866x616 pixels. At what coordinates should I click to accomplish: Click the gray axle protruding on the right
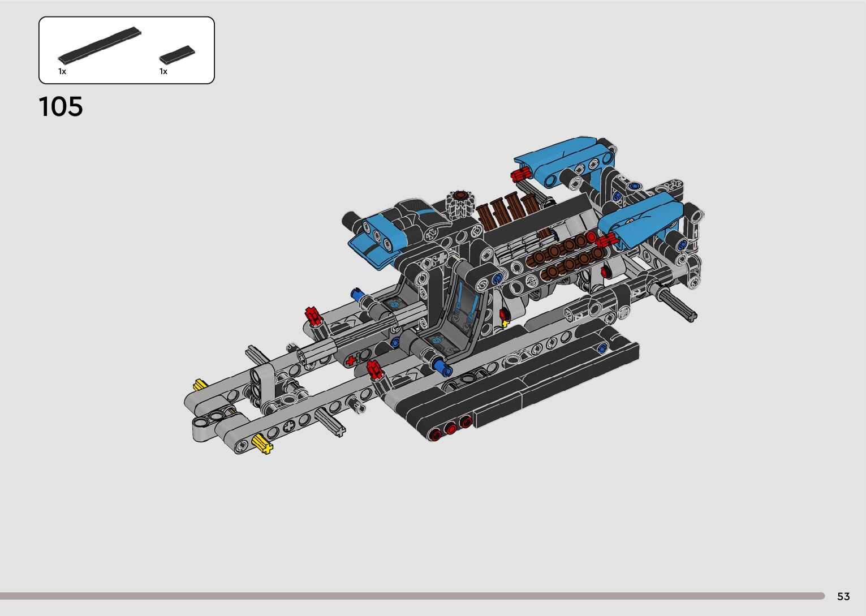[x=679, y=304]
